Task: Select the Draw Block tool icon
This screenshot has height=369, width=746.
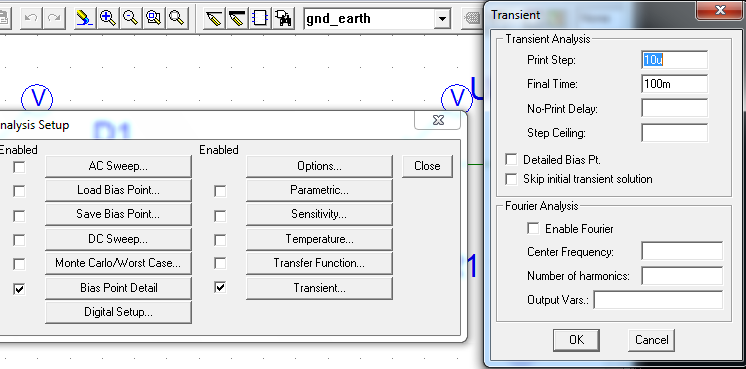Action: [260, 19]
